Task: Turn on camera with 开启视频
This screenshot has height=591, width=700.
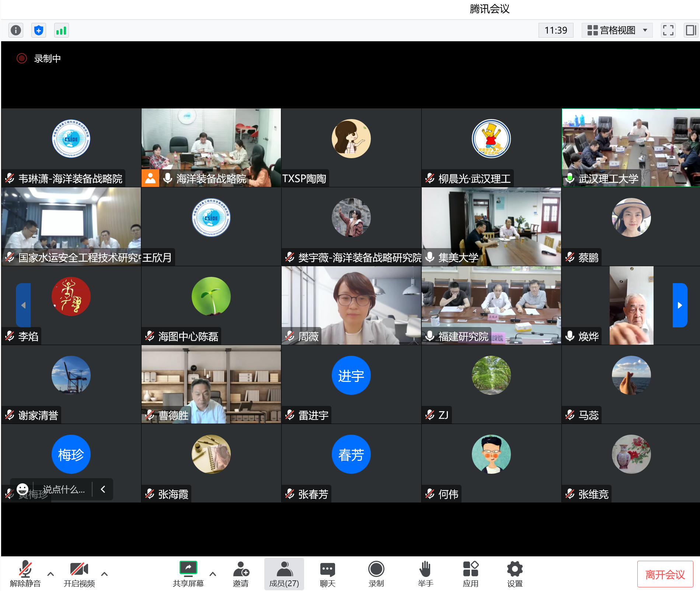Action: (x=79, y=574)
